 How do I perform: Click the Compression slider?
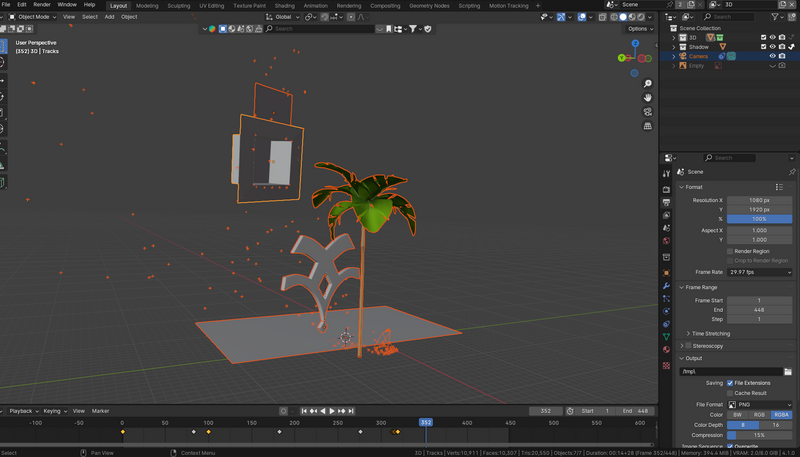coord(759,435)
